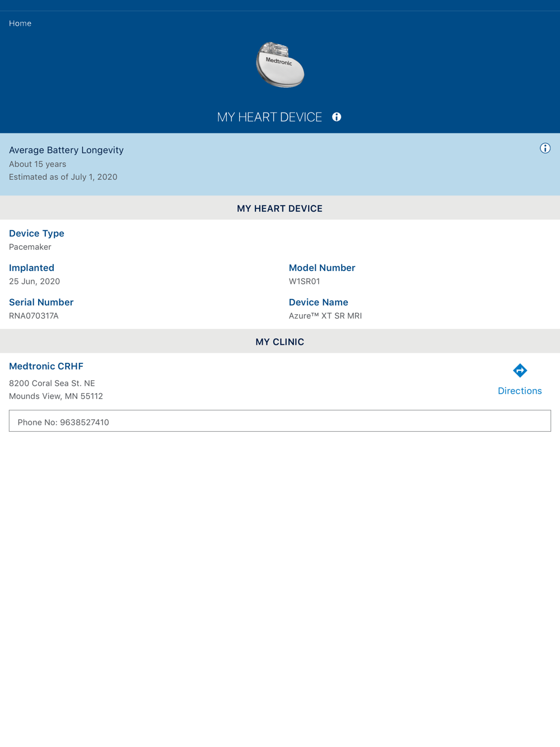Open battery longevity info icon
Viewport: 560px width, 747px height.
click(x=545, y=148)
